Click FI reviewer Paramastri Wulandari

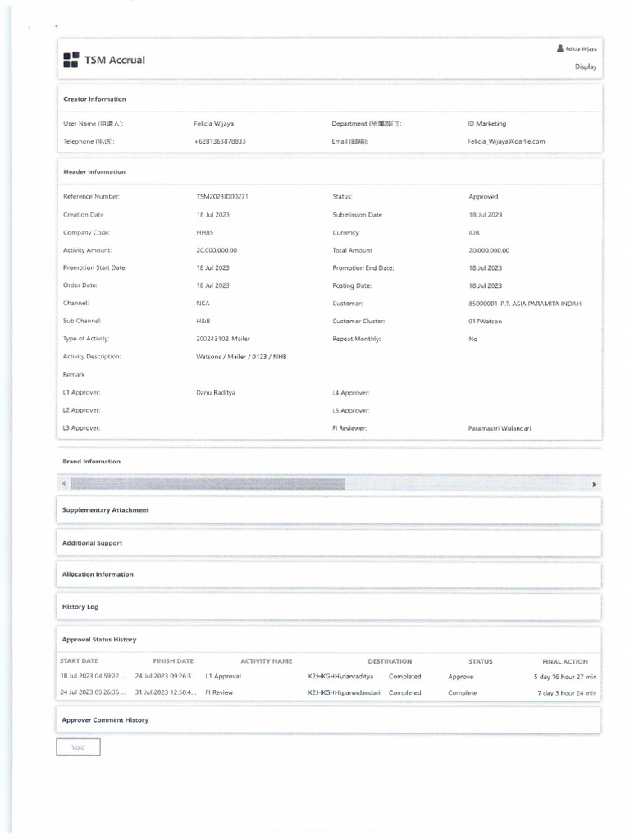500,428
